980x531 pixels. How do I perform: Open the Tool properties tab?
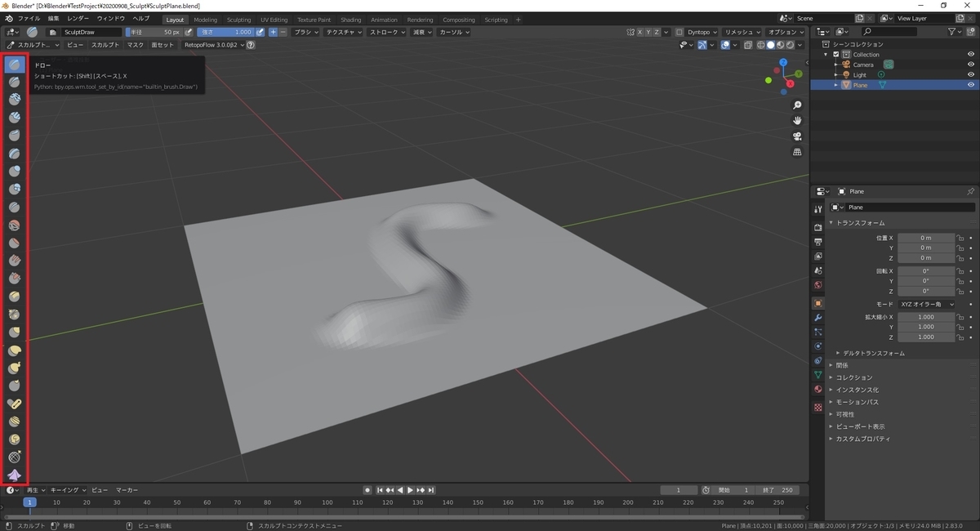point(818,209)
